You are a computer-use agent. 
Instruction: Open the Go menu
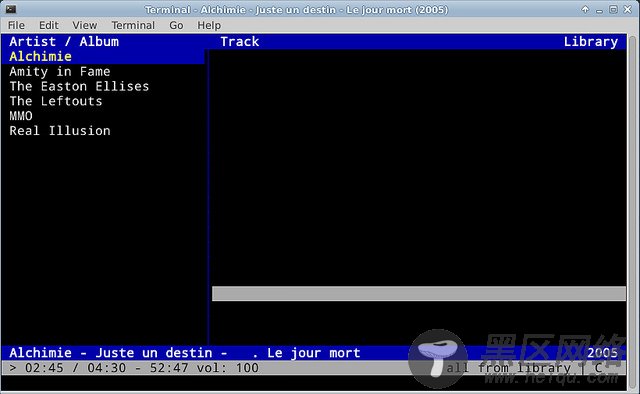click(x=176, y=25)
